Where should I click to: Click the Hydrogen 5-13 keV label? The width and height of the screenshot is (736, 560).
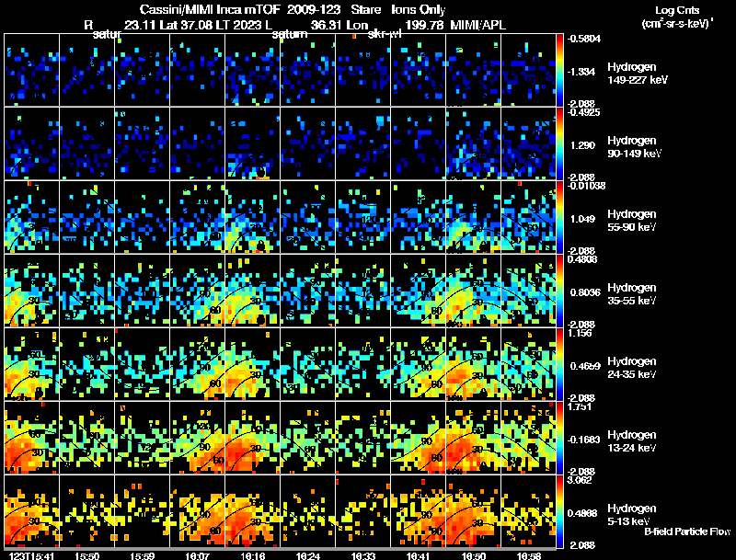632,515
